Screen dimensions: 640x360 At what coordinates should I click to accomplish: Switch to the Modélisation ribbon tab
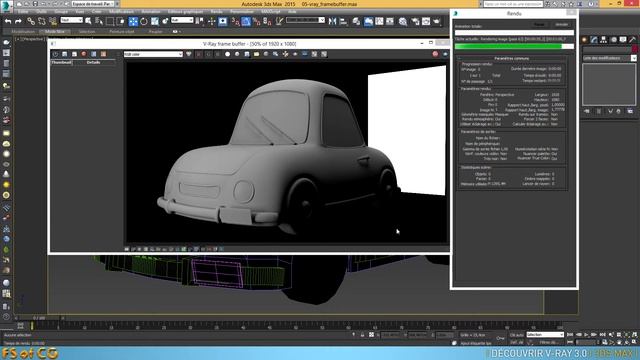[23, 31]
